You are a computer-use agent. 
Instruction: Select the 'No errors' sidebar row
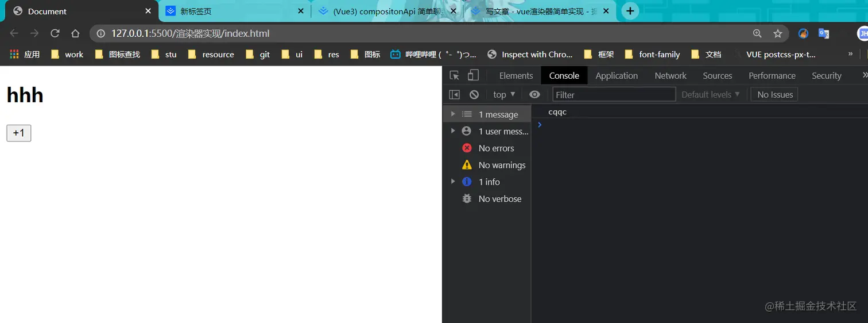coord(487,148)
